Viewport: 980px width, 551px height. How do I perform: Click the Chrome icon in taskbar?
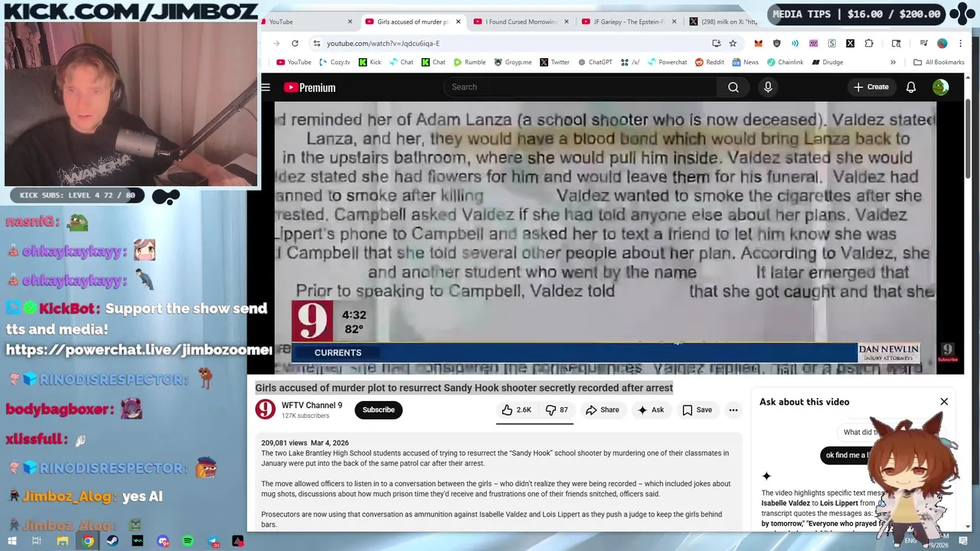(x=88, y=541)
